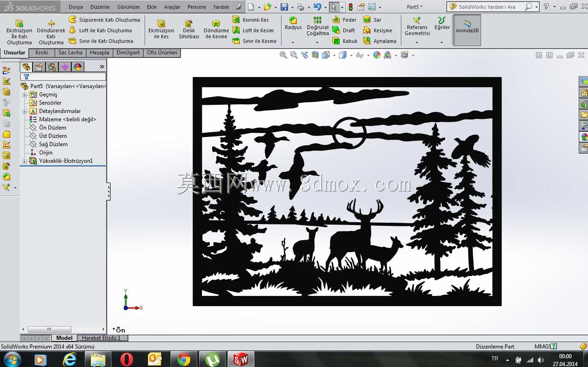Click the Sar wrap tool
The image size is (588, 367).
coord(372,20)
